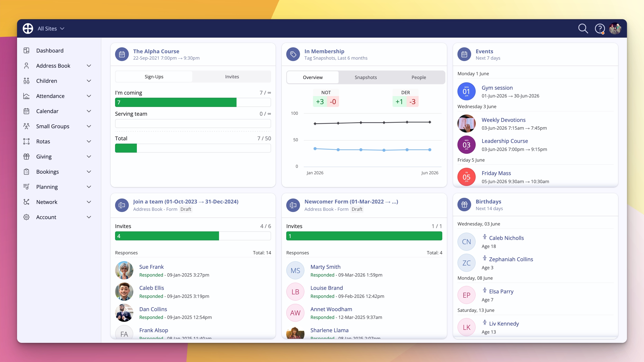This screenshot has height=362, width=644.
Task: Click the I'm coming progress bar
Action: [193, 102]
